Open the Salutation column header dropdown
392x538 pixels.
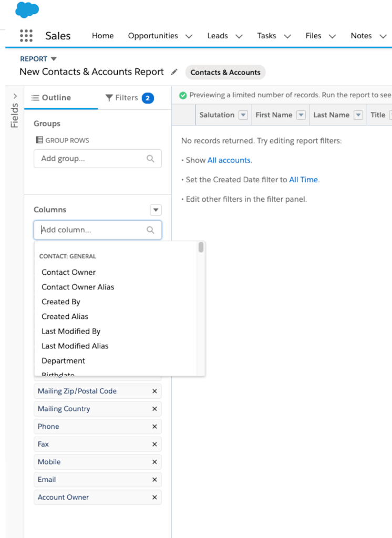pyautogui.click(x=243, y=115)
